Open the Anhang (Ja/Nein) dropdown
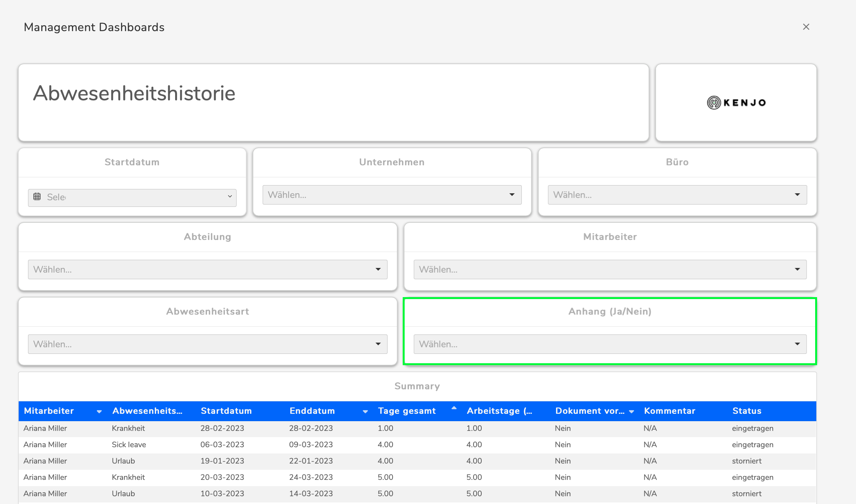Screen dimensions: 856x504 610,344
